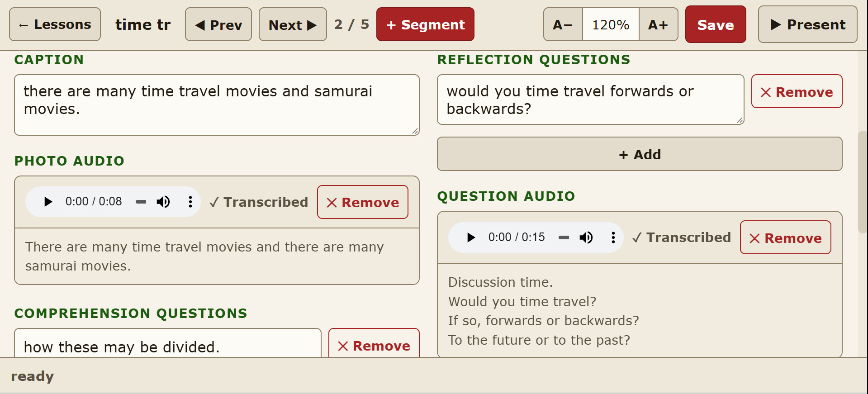This screenshot has width=868, height=394.
Task: Remove the photo audio recording
Action: click(363, 202)
